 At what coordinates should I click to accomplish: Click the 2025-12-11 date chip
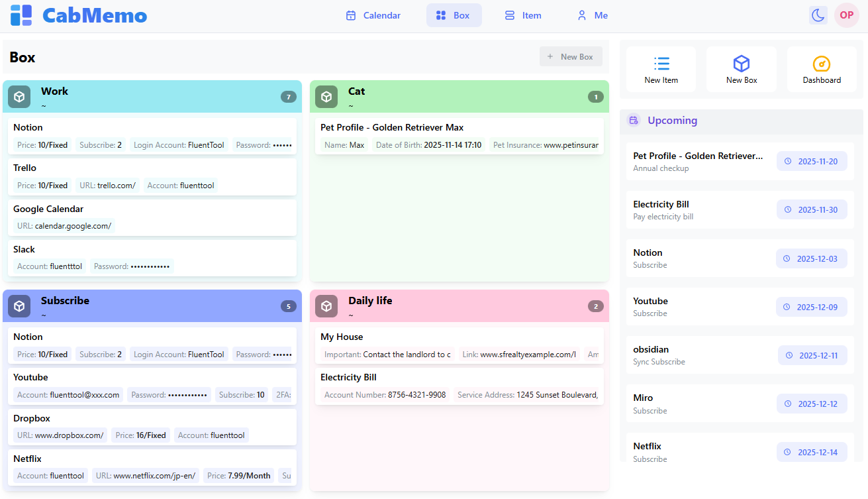[x=812, y=355]
